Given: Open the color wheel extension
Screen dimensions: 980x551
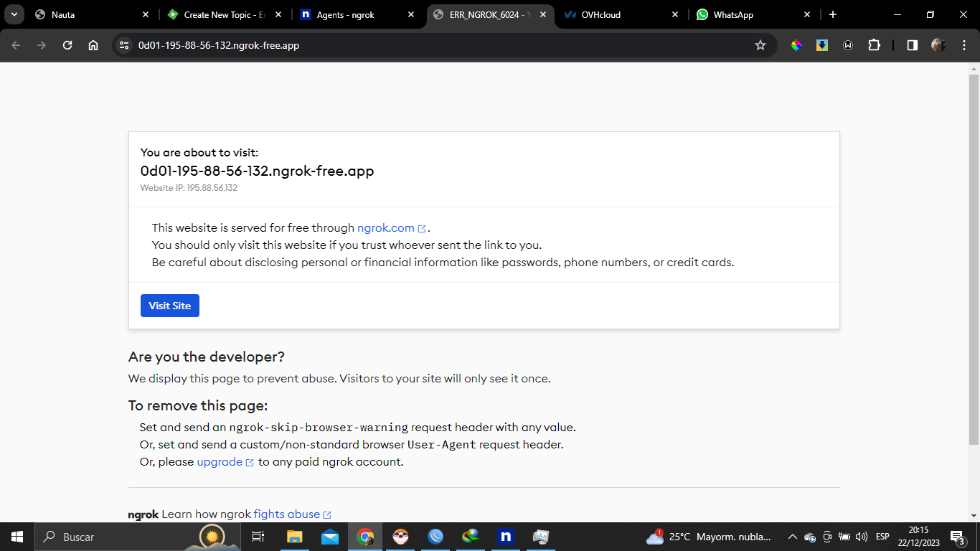Looking at the screenshot, I should pos(796,45).
